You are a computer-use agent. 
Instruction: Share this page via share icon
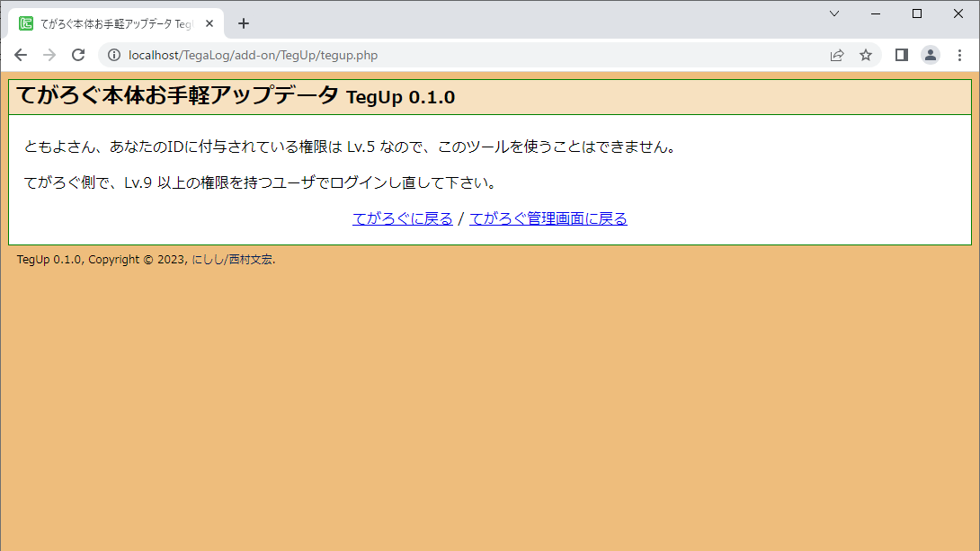click(x=837, y=55)
